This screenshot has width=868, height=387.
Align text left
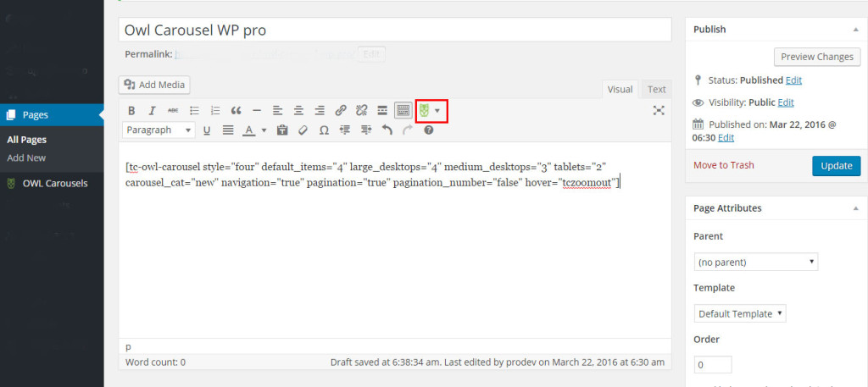coord(278,111)
